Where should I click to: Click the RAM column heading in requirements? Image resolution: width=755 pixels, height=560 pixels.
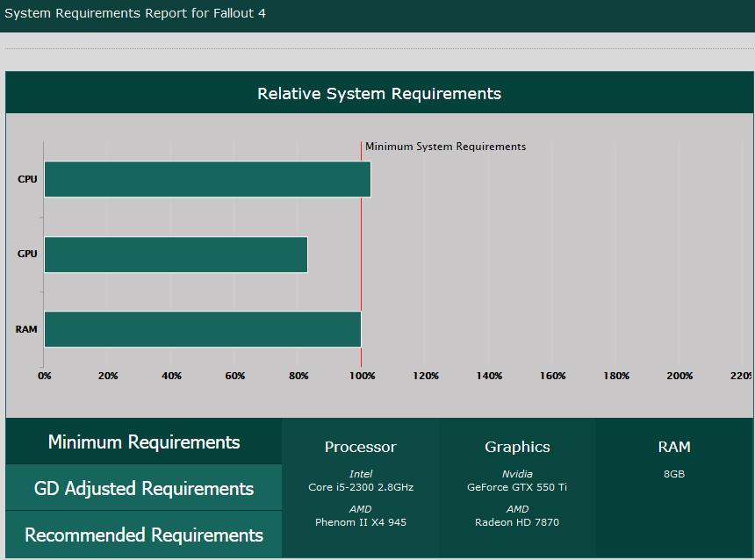674,447
